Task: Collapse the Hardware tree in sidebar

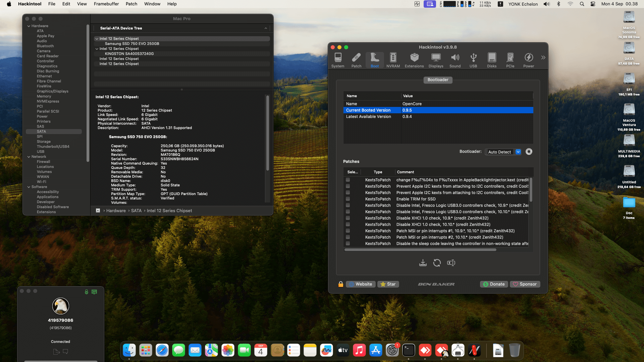Action: pos(29,26)
